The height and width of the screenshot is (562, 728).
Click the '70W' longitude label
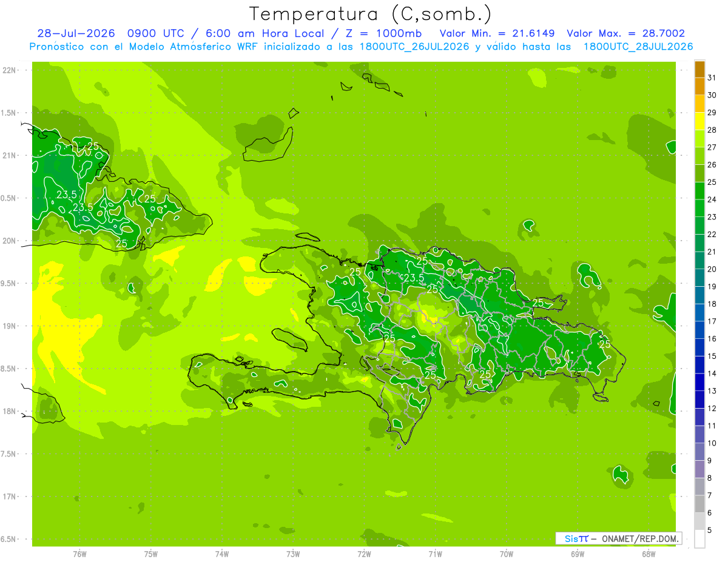507,554
